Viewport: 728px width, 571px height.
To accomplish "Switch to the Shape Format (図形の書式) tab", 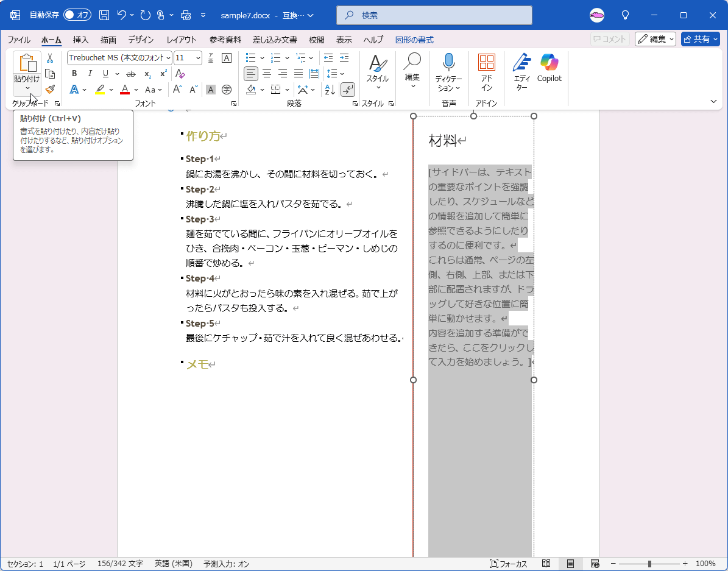I will point(414,40).
